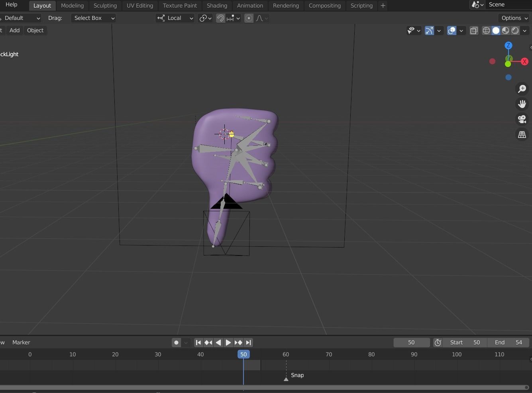532x393 pixels.
Task: Click the green Y axis dot on gizmo
Action: [508, 64]
